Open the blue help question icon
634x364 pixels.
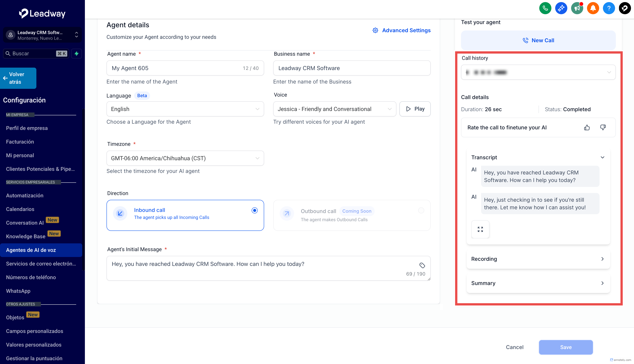(609, 8)
